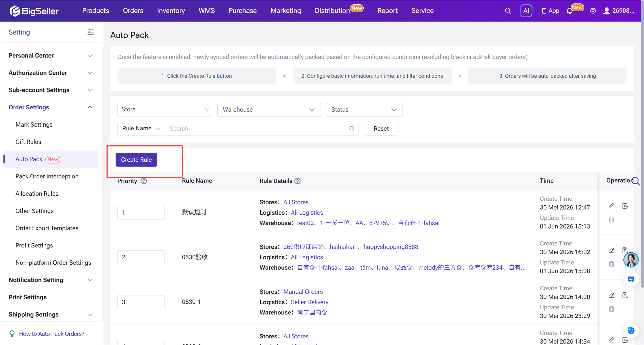This screenshot has width=644, height=345.
Task: Open the AI assistant icon
Action: point(526,11)
